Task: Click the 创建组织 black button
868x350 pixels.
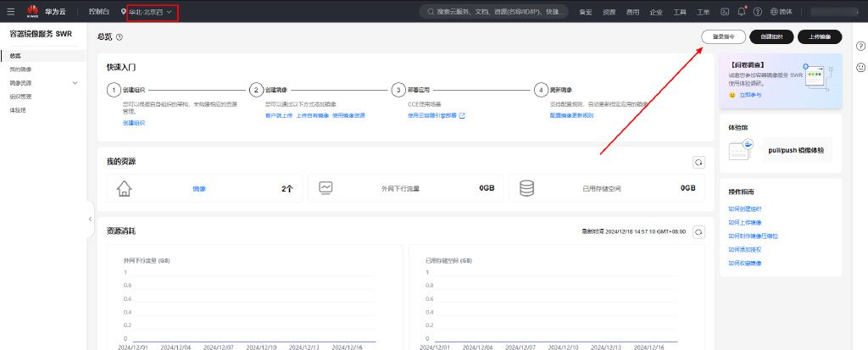Action: (771, 36)
